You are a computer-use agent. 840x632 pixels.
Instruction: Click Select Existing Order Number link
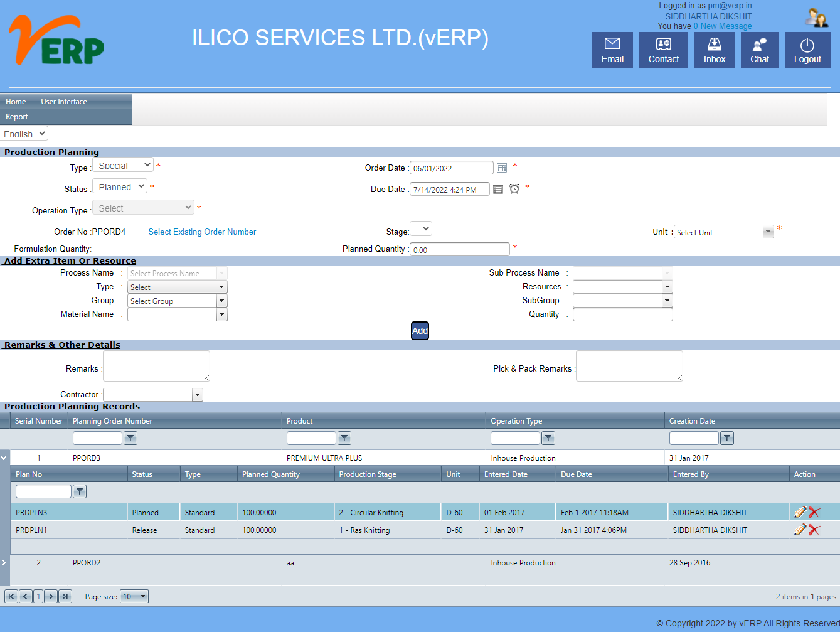pos(202,232)
